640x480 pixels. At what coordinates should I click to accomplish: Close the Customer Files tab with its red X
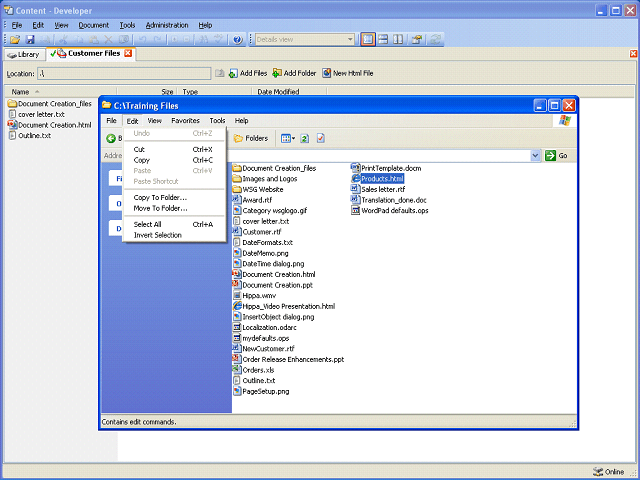128,53
